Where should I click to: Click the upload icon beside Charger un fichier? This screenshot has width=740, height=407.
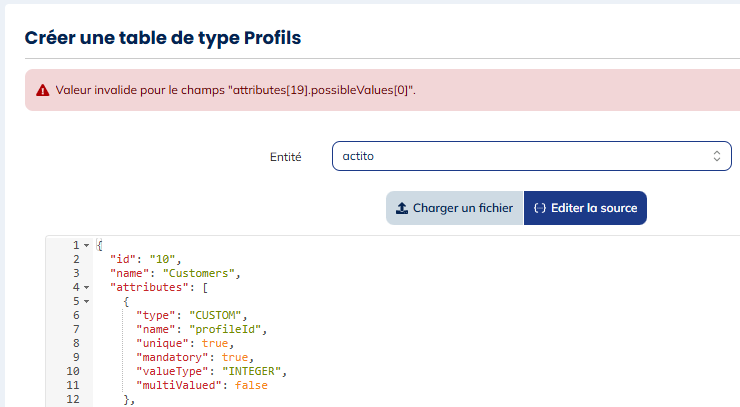coord(402,209)
